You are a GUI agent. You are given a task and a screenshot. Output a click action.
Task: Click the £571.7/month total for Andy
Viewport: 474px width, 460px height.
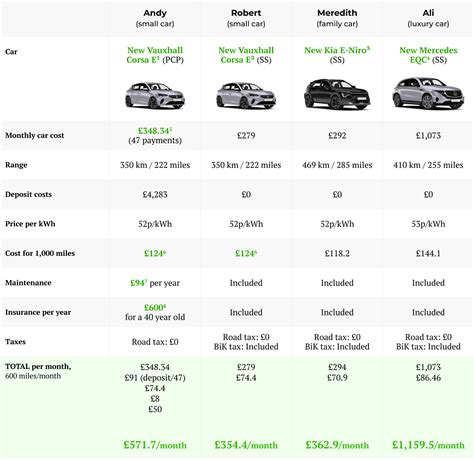pyautogui.click(x=155, y=445)
